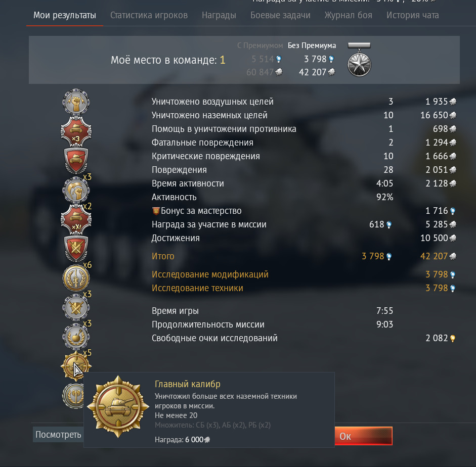This screenshot has height=467, width=476.
Task: Switch to the Журнал боя tab
Action: pyautogui.click(x=348, y=15)
